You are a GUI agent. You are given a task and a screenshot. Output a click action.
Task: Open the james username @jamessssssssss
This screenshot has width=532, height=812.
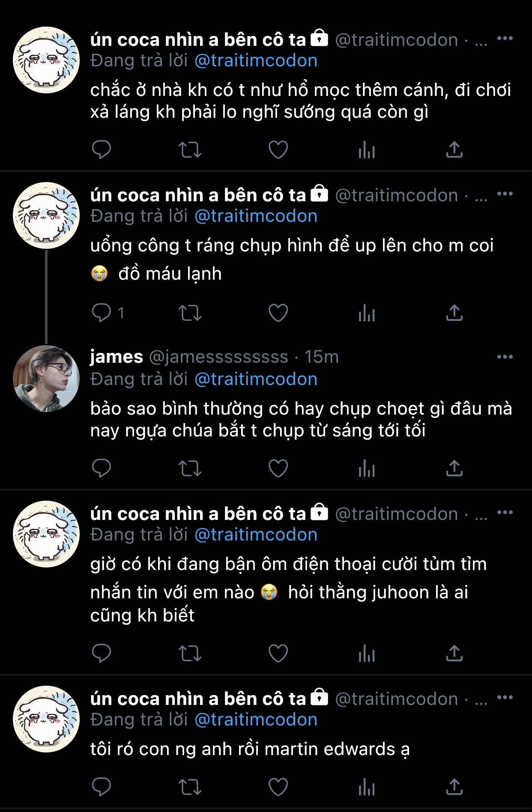[x=218, y=357]
